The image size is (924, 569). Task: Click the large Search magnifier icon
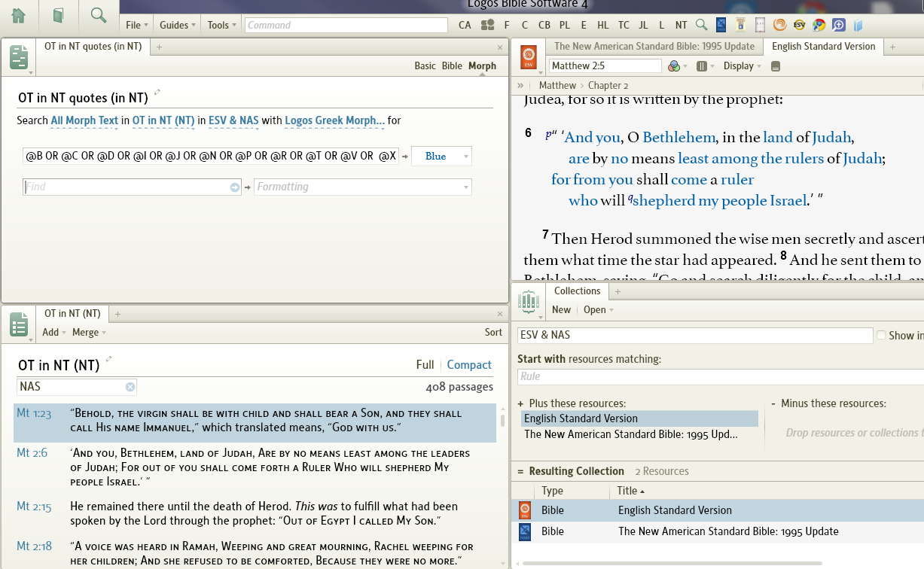point(98,16)
